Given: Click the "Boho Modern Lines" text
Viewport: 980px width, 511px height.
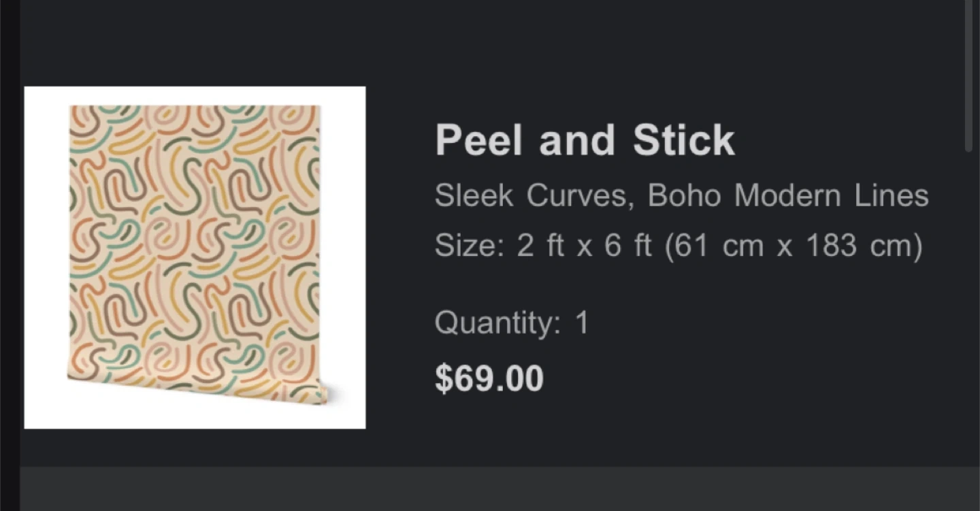Looking at the screenshot, I should pos(787,195).
